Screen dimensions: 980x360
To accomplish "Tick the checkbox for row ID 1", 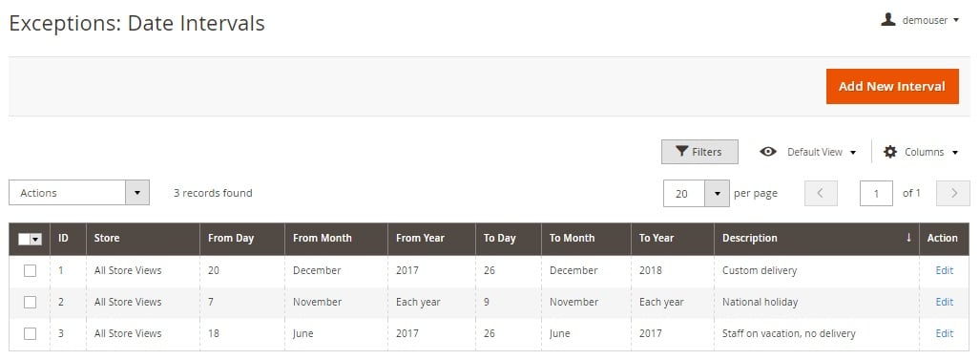I will click(30, 270).
